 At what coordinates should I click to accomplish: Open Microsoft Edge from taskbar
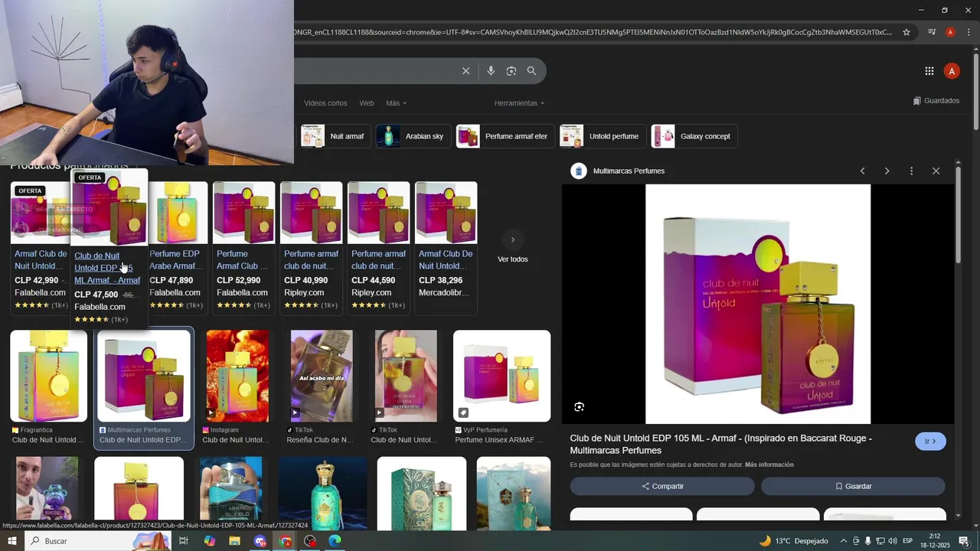[335, 541]
